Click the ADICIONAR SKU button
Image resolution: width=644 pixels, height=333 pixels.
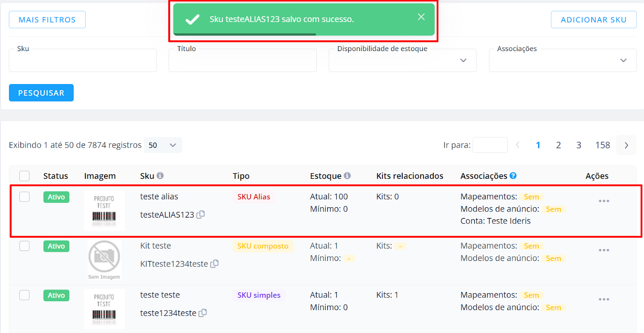594,20
